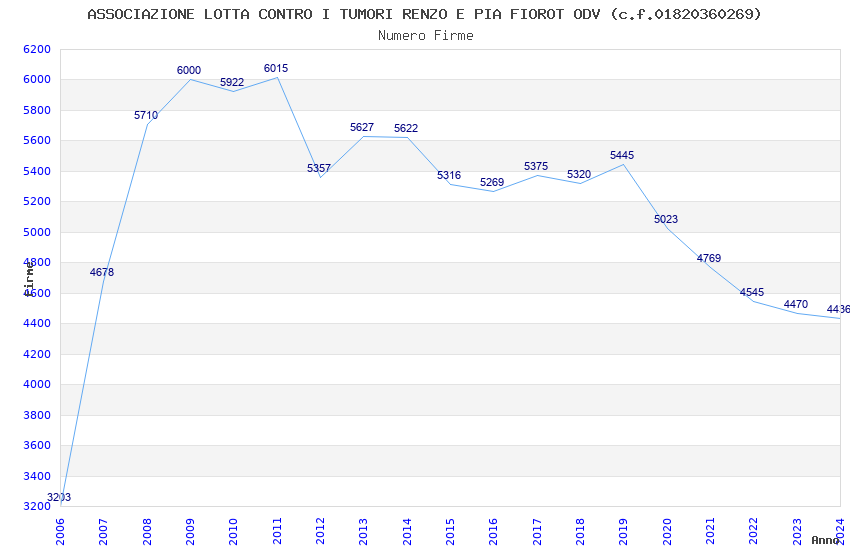
Task: Click the y-axis value 3800
Action: (37, 415)
